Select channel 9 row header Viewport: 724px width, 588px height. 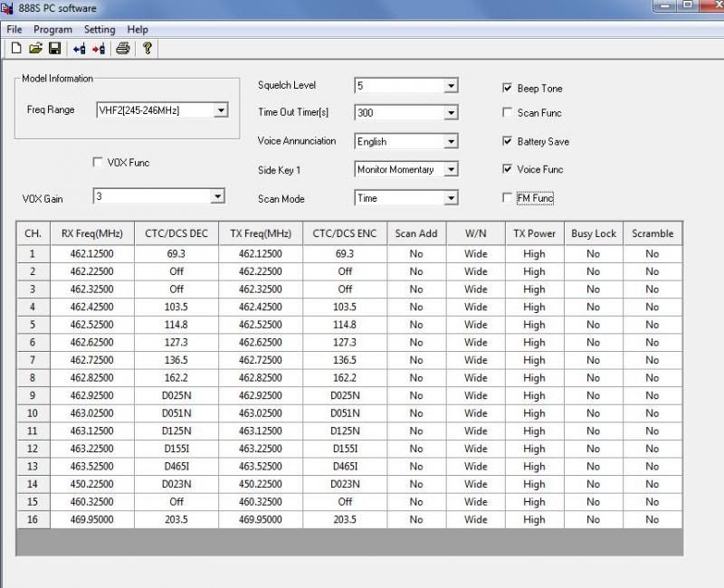tap(33, 395)
